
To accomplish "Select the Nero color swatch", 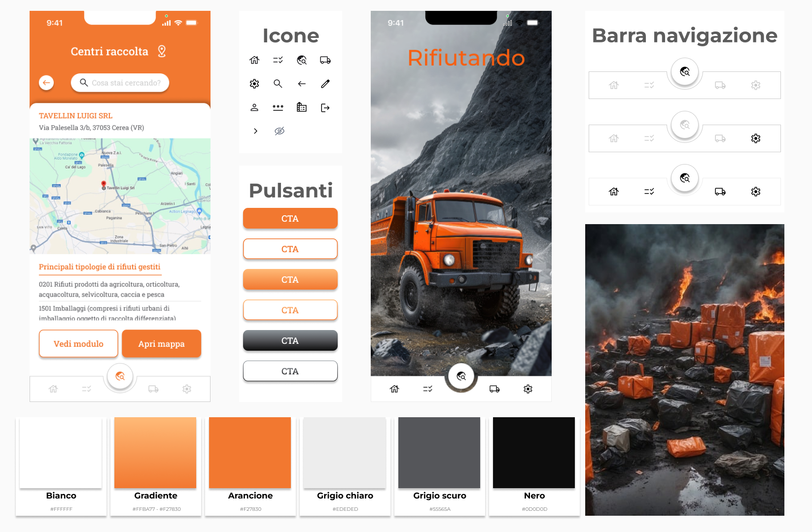I will click(x=534, y=453).
